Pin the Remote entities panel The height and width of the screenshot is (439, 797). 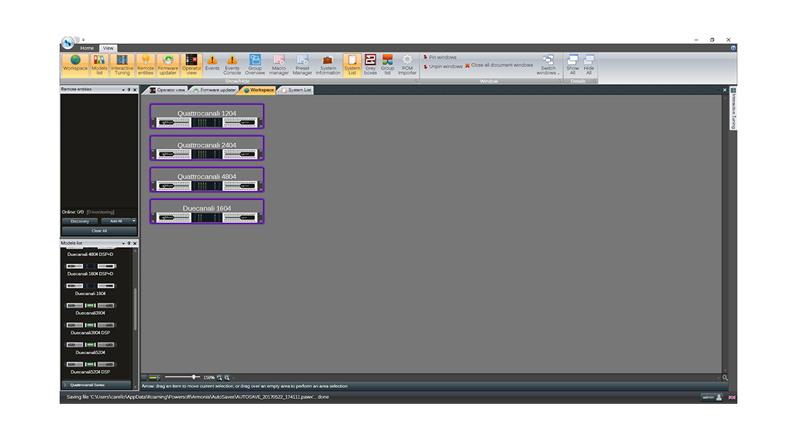[129, 89]
